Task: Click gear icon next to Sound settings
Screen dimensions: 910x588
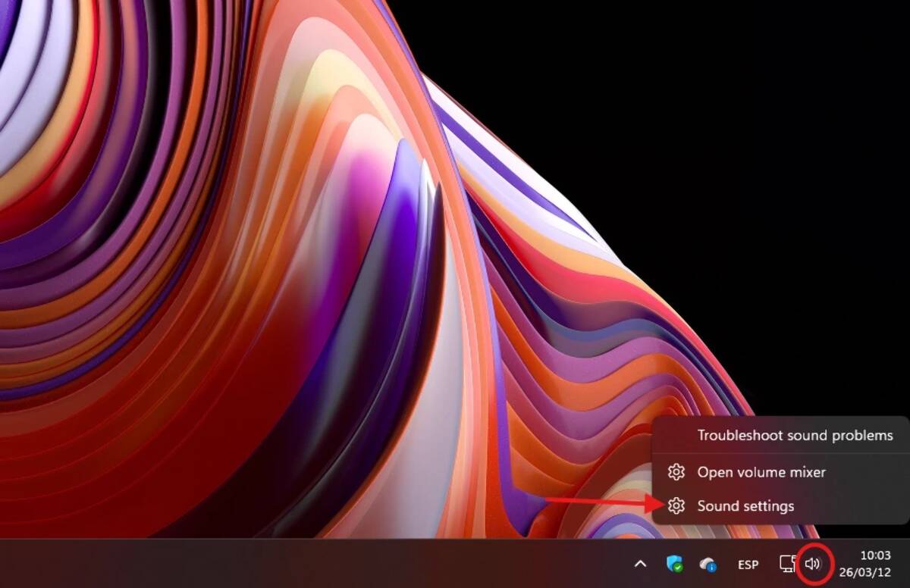Action: 676,506
